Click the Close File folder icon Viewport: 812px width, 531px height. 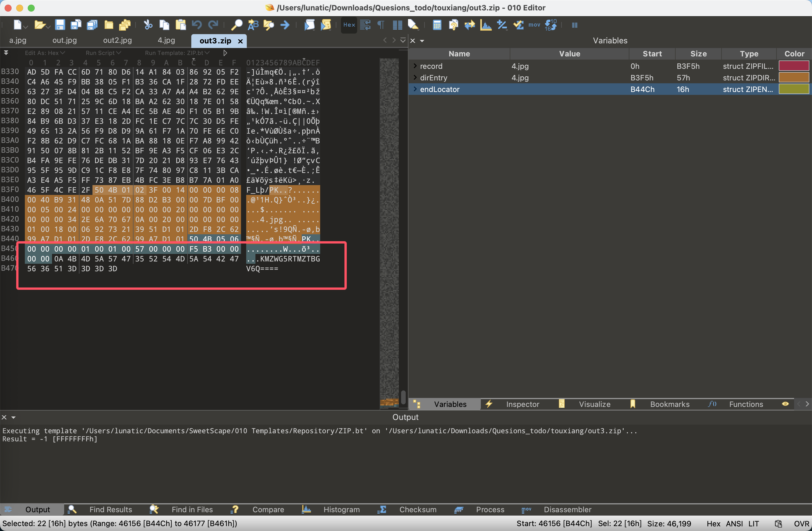click(x=109, y=25)
